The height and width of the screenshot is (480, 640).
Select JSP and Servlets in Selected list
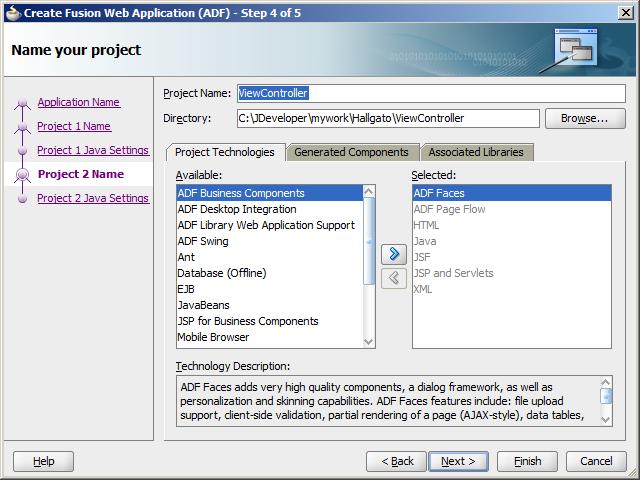click(x=512, y=273)
